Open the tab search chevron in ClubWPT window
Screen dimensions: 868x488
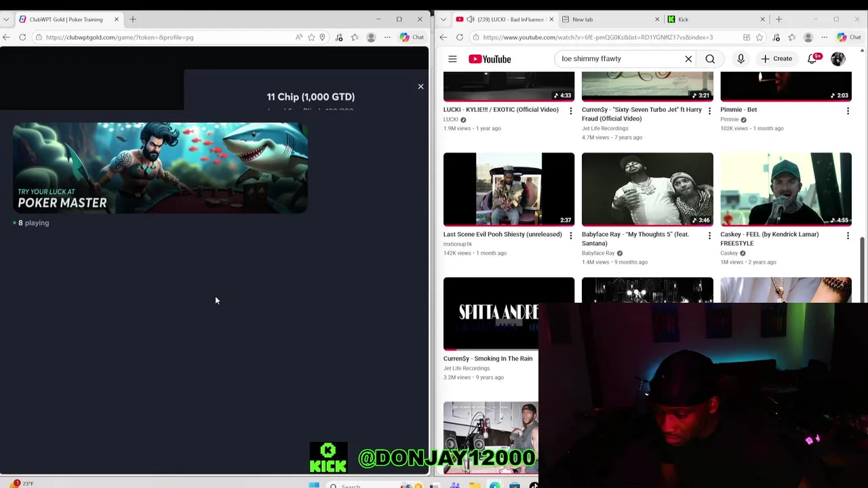(x=7, y=19)
